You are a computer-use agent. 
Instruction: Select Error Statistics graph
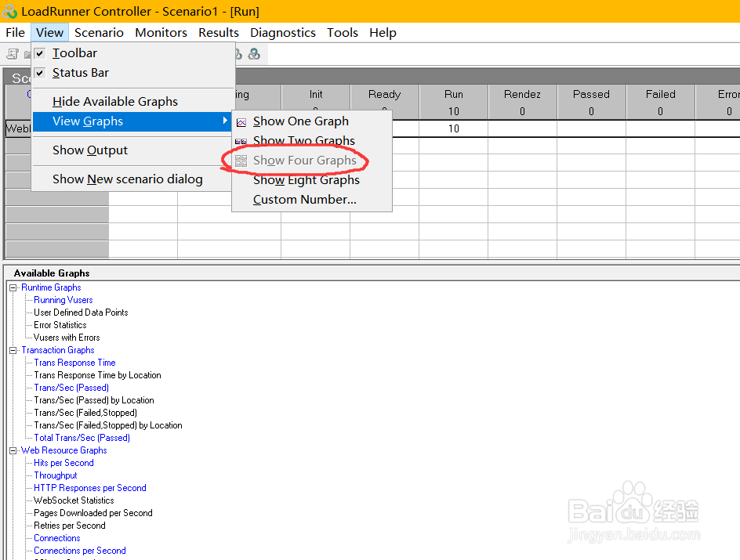60,325
